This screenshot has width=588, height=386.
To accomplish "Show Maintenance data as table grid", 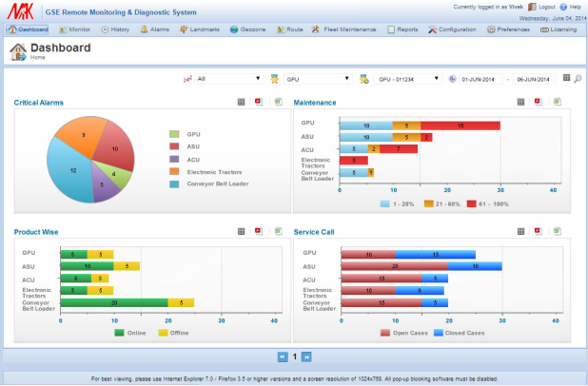I will point(520,102).
